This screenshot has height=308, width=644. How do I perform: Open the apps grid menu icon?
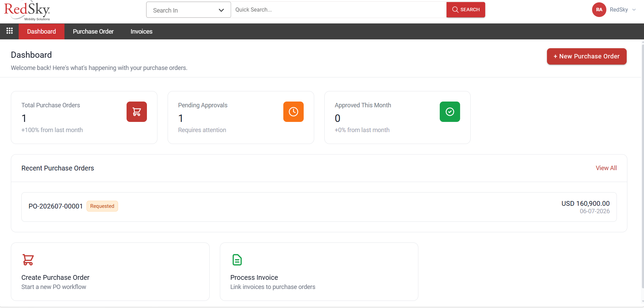[10, 31]
